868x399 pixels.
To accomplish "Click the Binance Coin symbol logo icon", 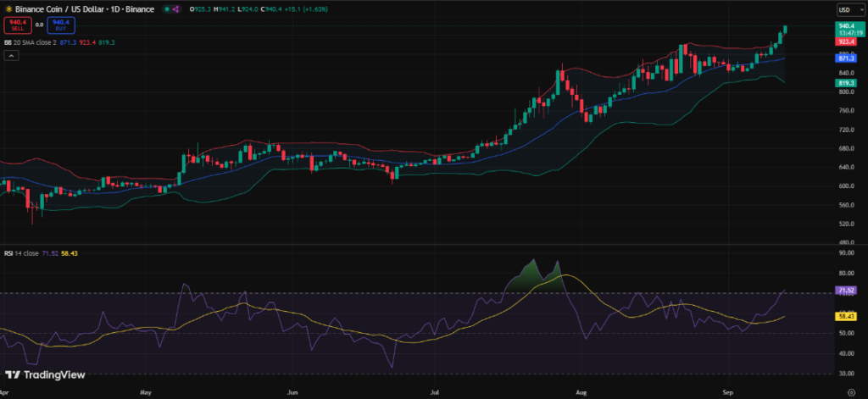I will (x=8, y=9).
